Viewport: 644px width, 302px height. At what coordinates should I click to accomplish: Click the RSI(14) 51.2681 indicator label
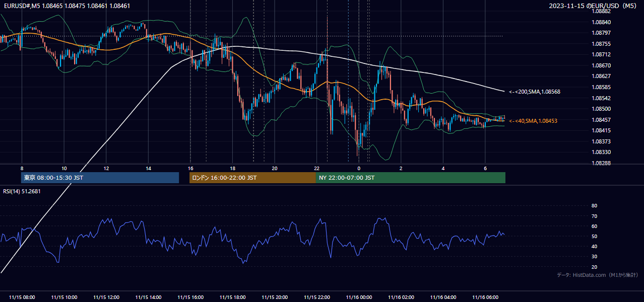22,191
